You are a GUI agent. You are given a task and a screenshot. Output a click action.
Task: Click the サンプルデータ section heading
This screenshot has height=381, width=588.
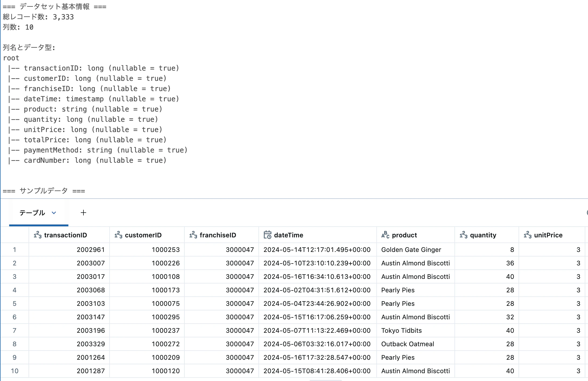point(44,191)
